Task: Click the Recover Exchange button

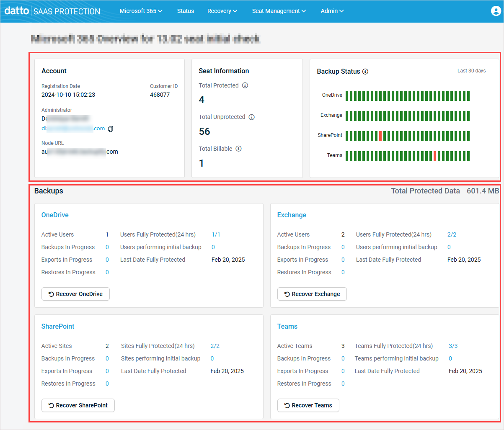Action: click(312, 294)
